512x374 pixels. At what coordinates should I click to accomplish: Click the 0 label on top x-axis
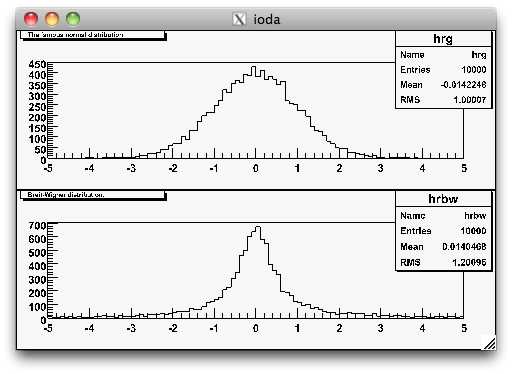[256, 168]
